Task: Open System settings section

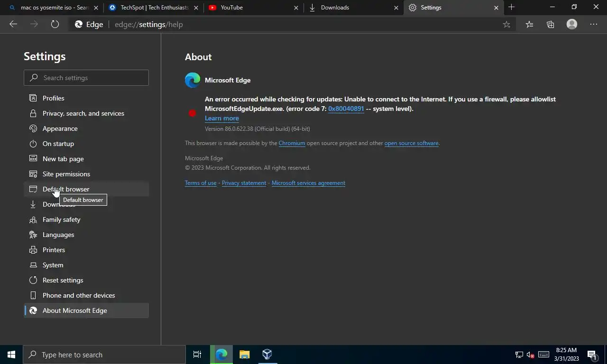Action: (86, 265)
